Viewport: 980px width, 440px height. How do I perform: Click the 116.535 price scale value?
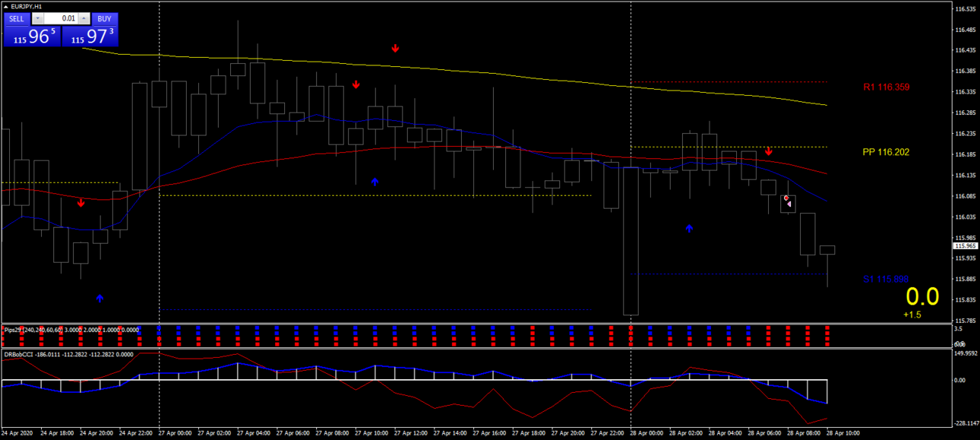pyautogui.click(x=965, y=9)
